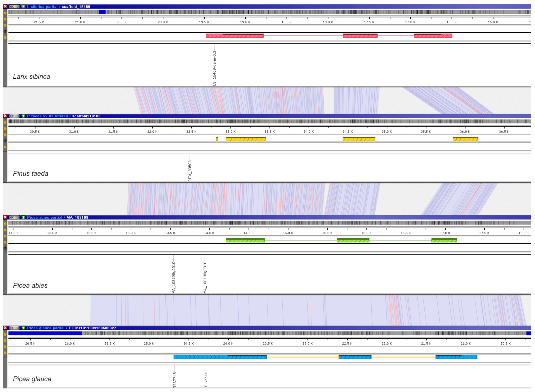
Task: Close the L.sibirica scaffold_16469 panel
Action: click(x=5, y=7)
